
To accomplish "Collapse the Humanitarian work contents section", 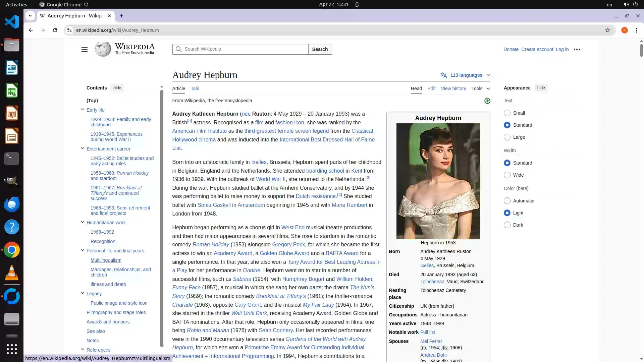I will pos(83,222).
